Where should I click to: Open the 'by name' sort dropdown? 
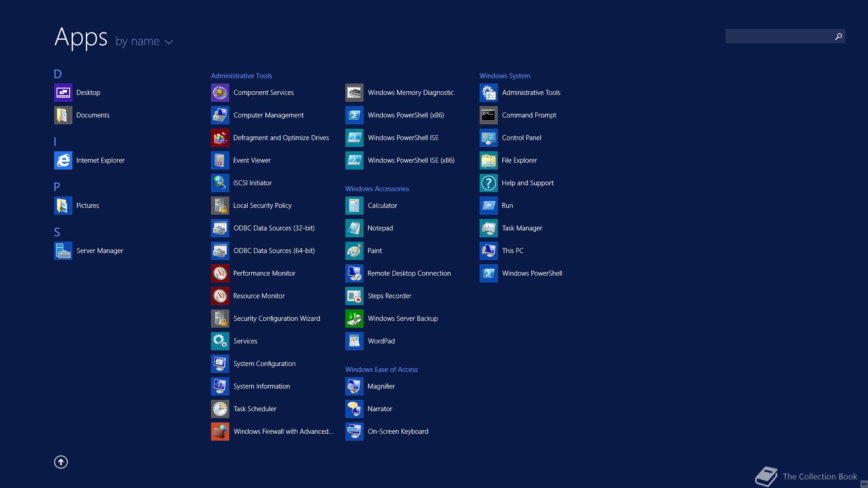(144, 41)
